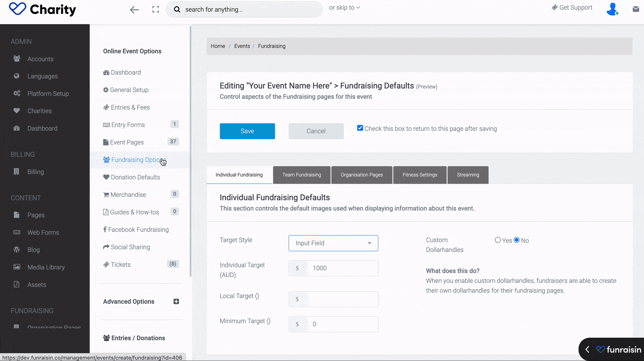Click the back arrow icon in header
Viewport: 644px width, 361px height.
[134, 10]
